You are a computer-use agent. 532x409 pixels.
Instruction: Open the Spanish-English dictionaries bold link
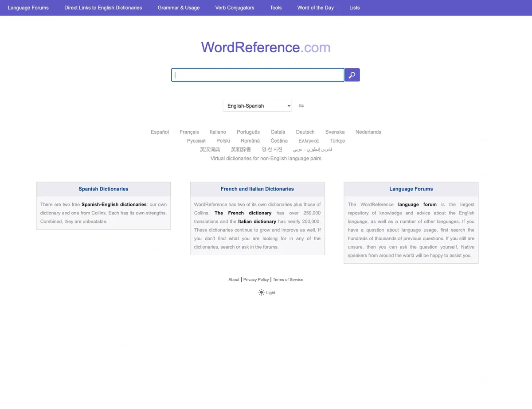pos(114,205)
